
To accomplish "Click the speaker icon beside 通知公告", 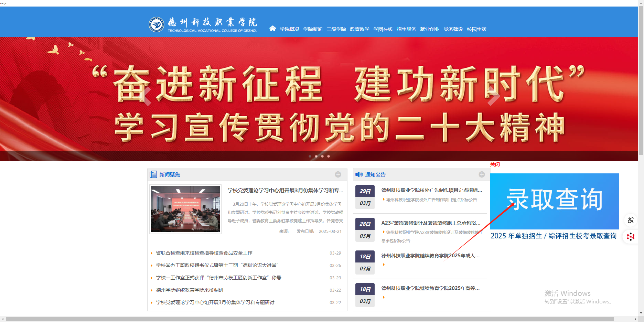I will pyautogui.click(x=358, y=174).
